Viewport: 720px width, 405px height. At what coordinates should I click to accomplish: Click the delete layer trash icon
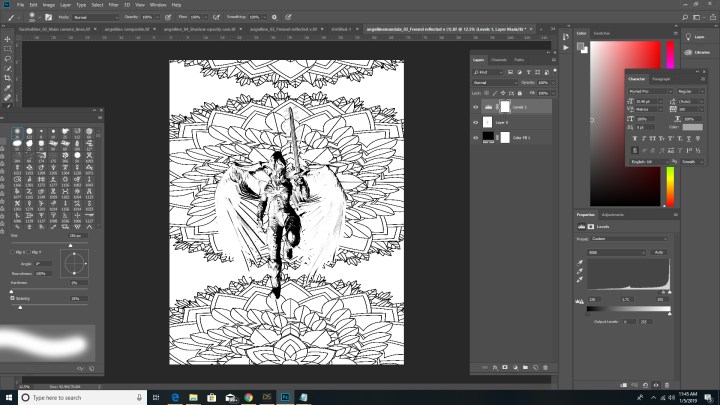click(546, 366)
